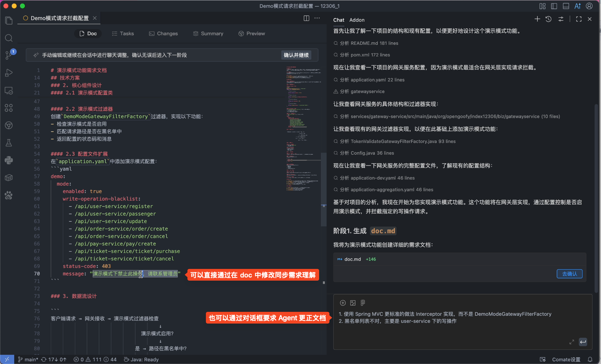Start a new chat with plus icon
The image size is (601, 364).
point(537,19)
